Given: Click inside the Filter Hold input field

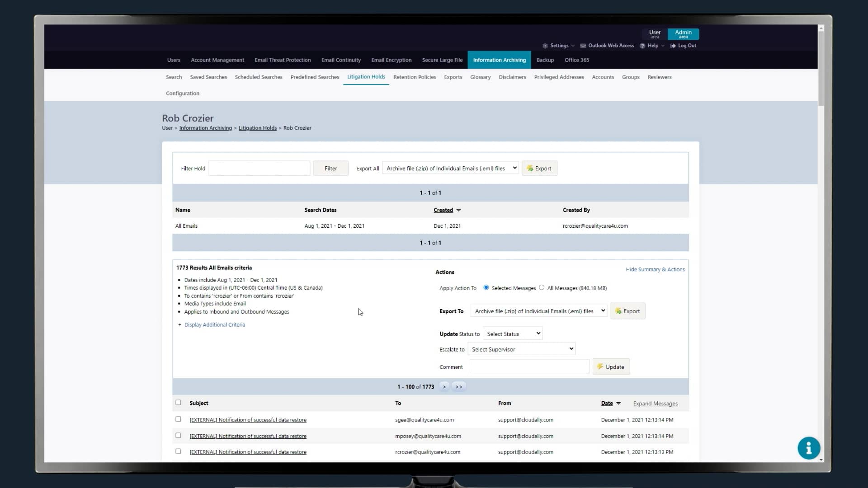Looking at the screenshot, I should (259, 168).
